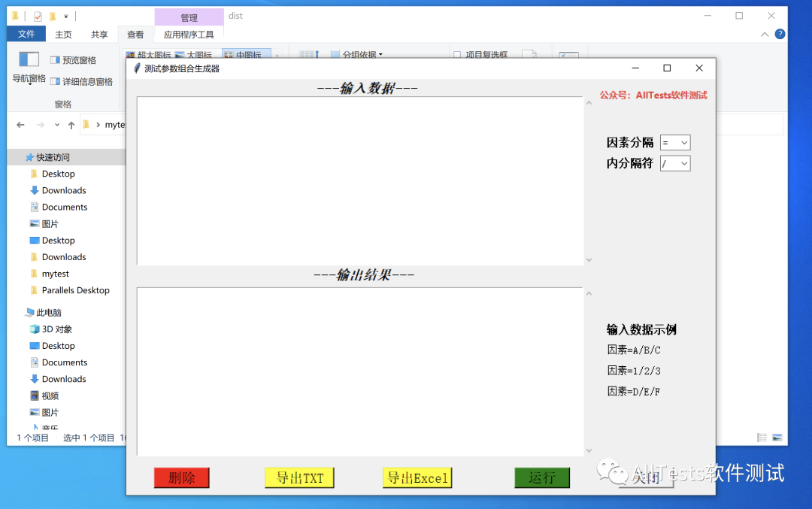Image resolution: width=812 pixels, height=509 pixels.
Task: Select the 大图标 layout option
Action: point(194,54)
